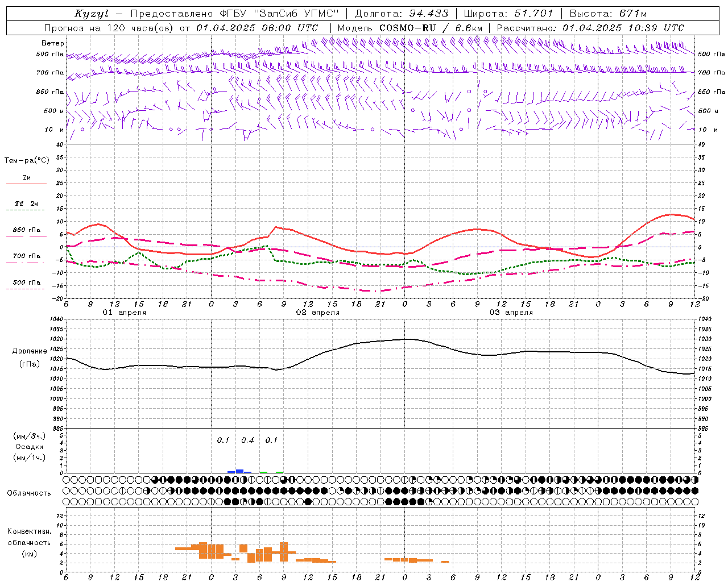
Task: Click "Прогноз на 120 часа(ов)" forecast text
Action: tap(108, 28)
